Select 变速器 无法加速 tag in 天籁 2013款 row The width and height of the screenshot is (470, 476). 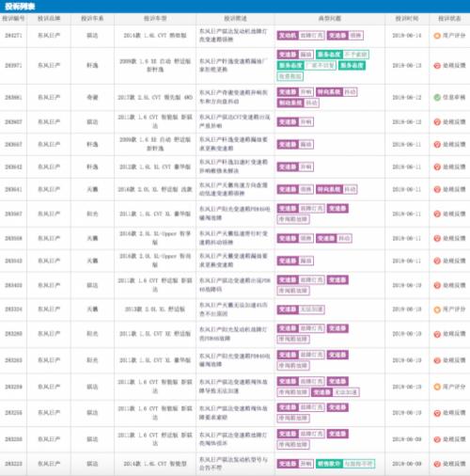click(x=301, y=309)
